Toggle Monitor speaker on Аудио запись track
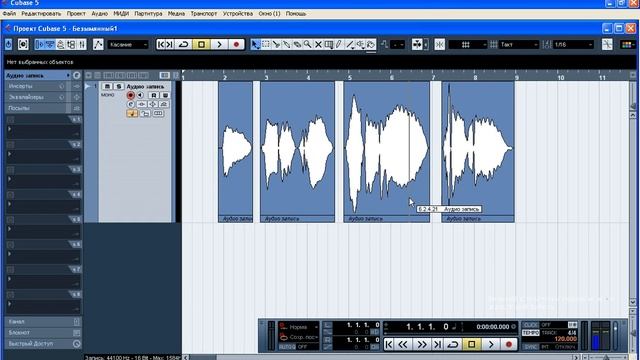This screenshot has height=360, width=640. coord(141,95)
